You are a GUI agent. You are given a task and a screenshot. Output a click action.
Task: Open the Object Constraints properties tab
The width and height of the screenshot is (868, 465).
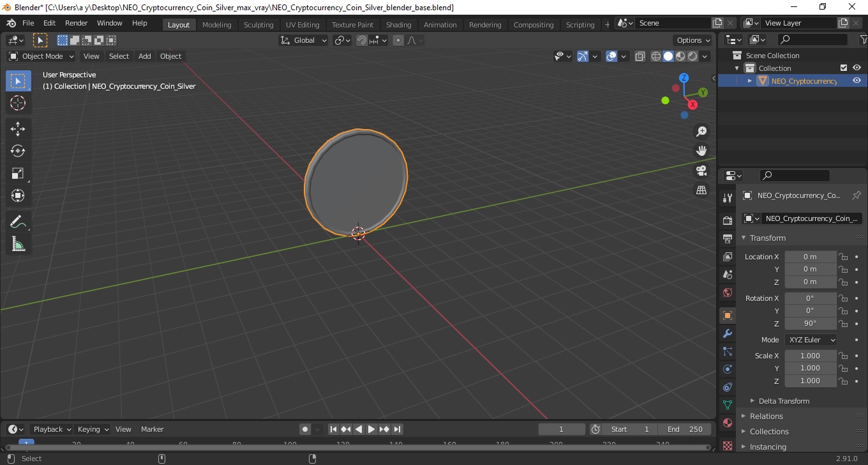coord(727,387)
